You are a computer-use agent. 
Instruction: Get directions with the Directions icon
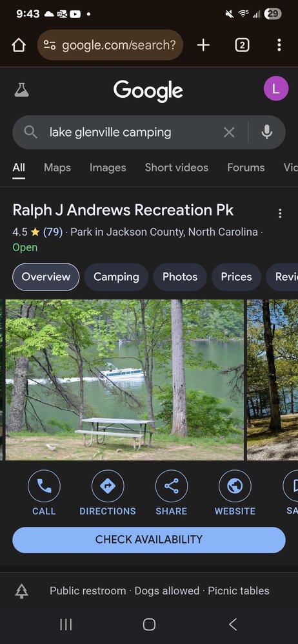108,486
